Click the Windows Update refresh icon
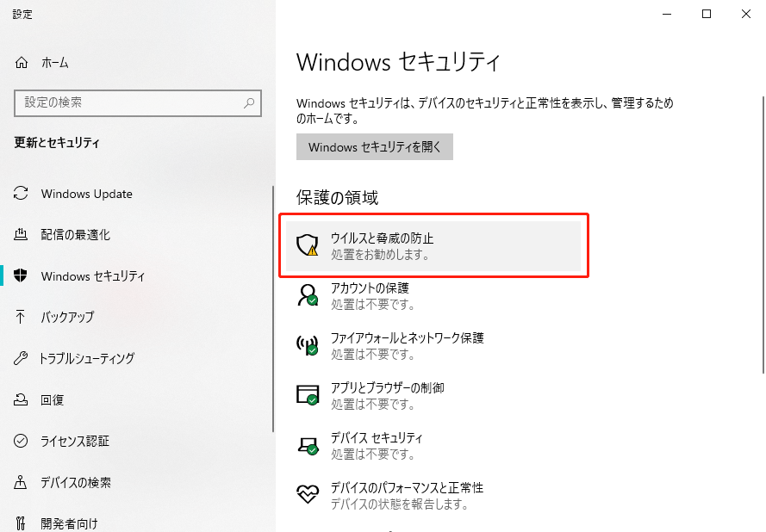766x532 pixels. tap(22, 194)
